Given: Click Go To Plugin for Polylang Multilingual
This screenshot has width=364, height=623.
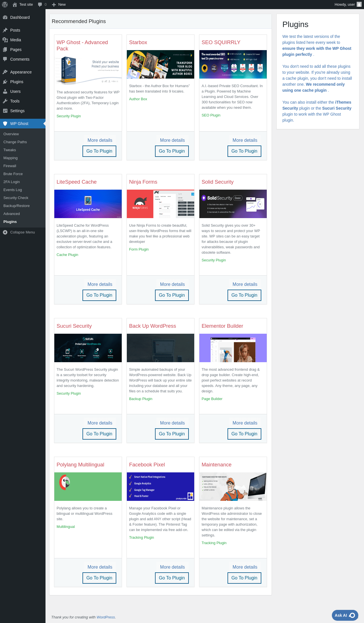Looking at the screenshot, I should pos(99,578).
